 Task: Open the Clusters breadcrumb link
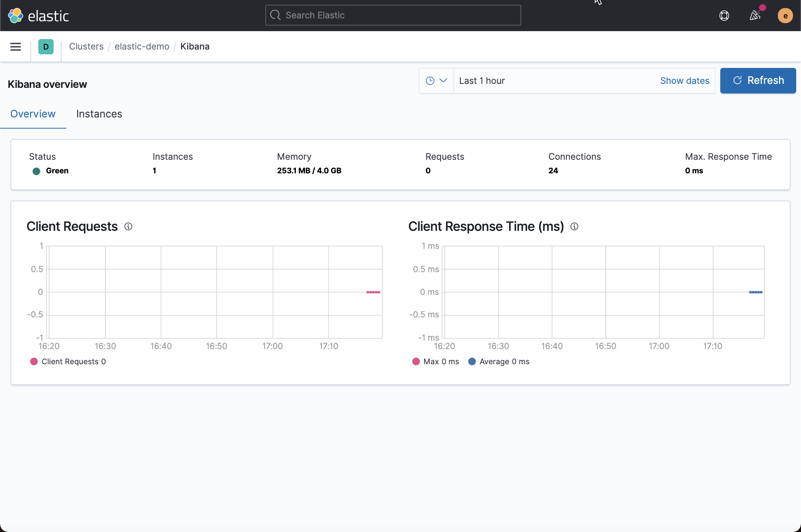click(86, 46)
